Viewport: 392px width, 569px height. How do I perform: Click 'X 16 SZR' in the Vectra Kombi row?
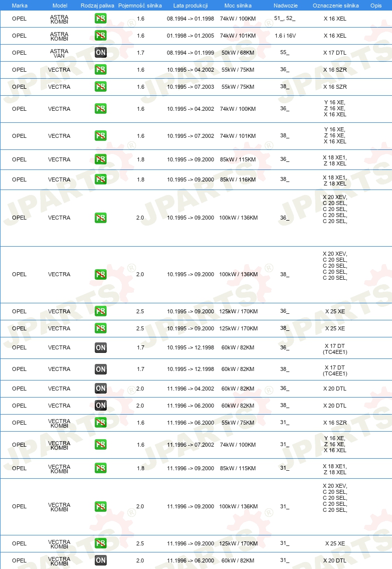(x=335, y=423)
